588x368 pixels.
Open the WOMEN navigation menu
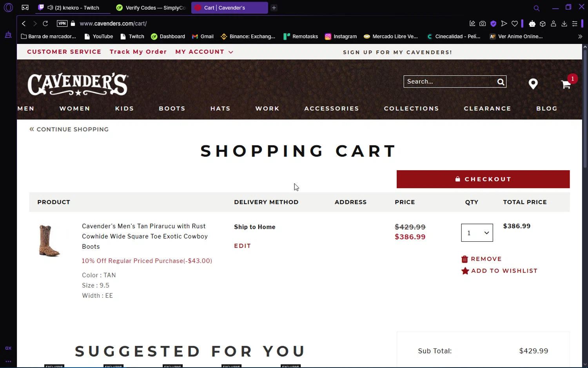pyautogui.click(x=75, y=109)
